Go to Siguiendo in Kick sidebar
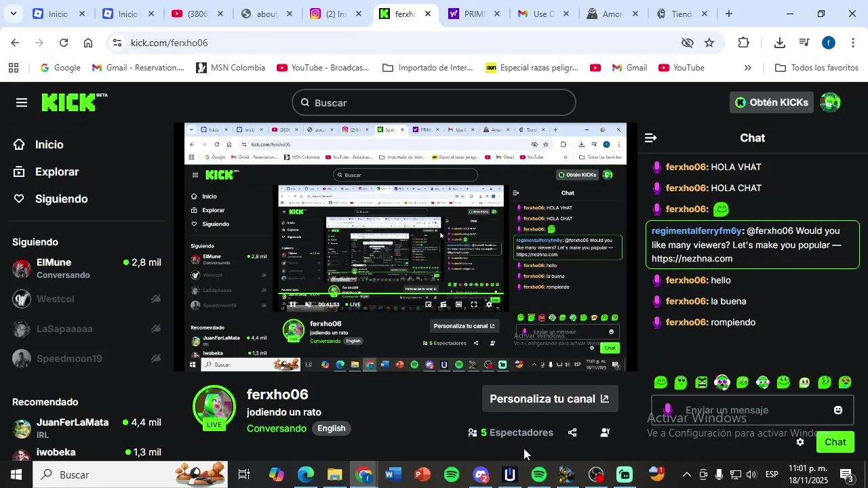This screenshot has height=488, width=868. 52,199
